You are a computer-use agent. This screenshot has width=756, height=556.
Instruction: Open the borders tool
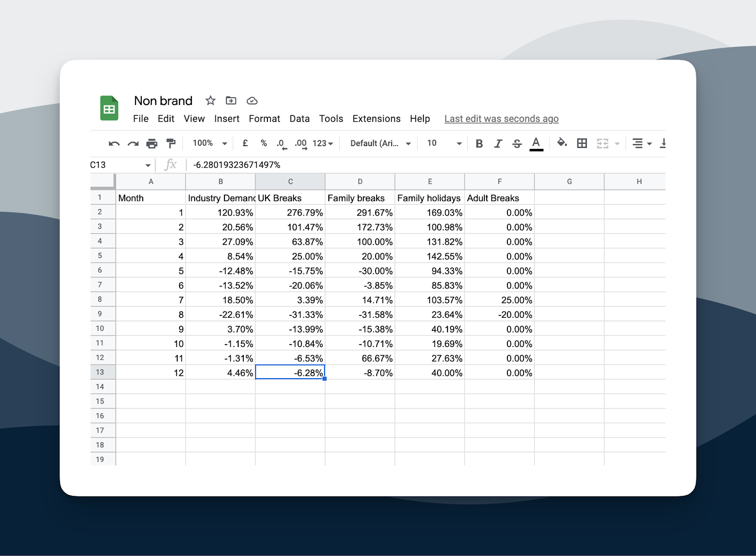click(x=582, y=143)
